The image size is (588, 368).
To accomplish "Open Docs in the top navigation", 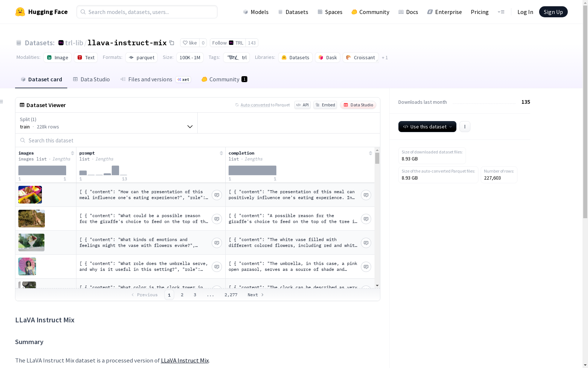I will click(x=408, y=12).
